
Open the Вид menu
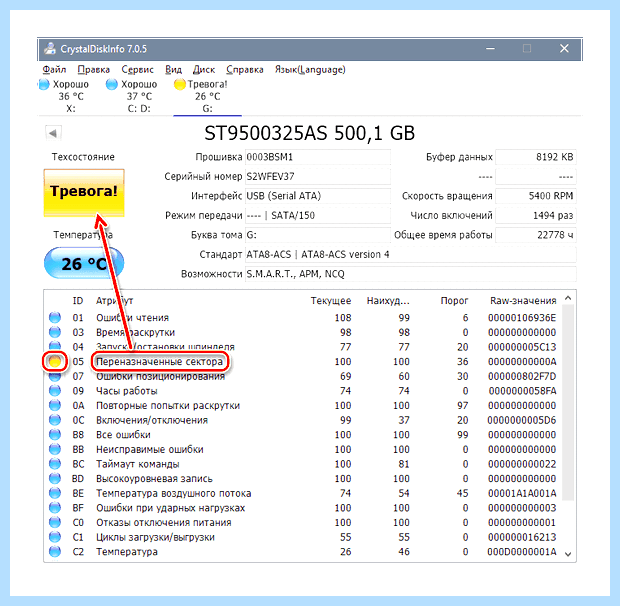click(173, 70)
